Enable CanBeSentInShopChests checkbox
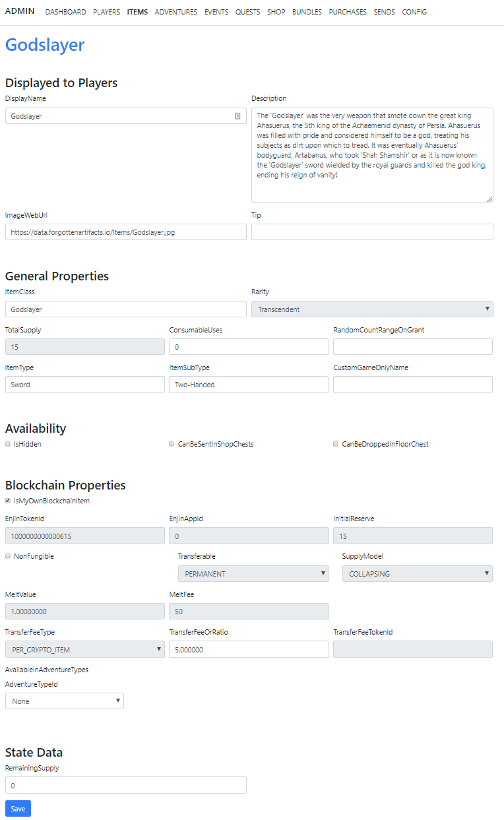The height and width of the screenshot is (820, 504). tap(172, 444)
